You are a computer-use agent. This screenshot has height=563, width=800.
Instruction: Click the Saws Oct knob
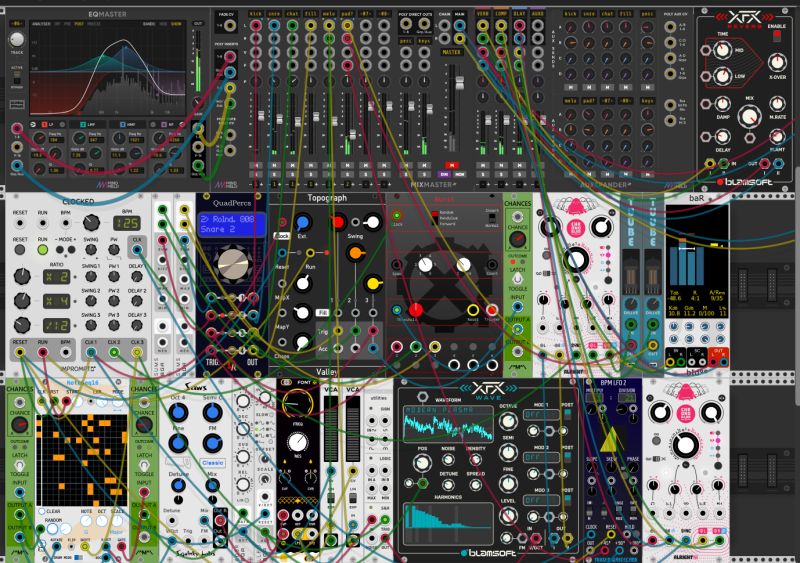point(178,412)
